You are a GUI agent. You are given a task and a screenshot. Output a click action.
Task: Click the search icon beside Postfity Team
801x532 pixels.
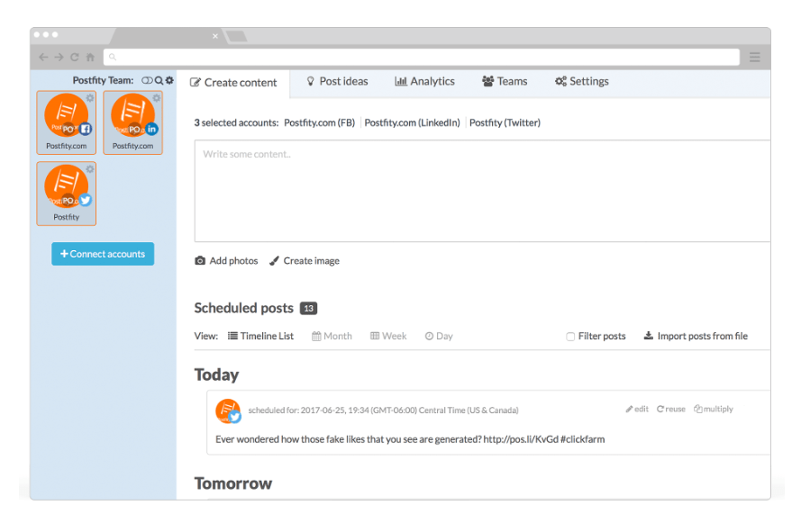(159, 81)
